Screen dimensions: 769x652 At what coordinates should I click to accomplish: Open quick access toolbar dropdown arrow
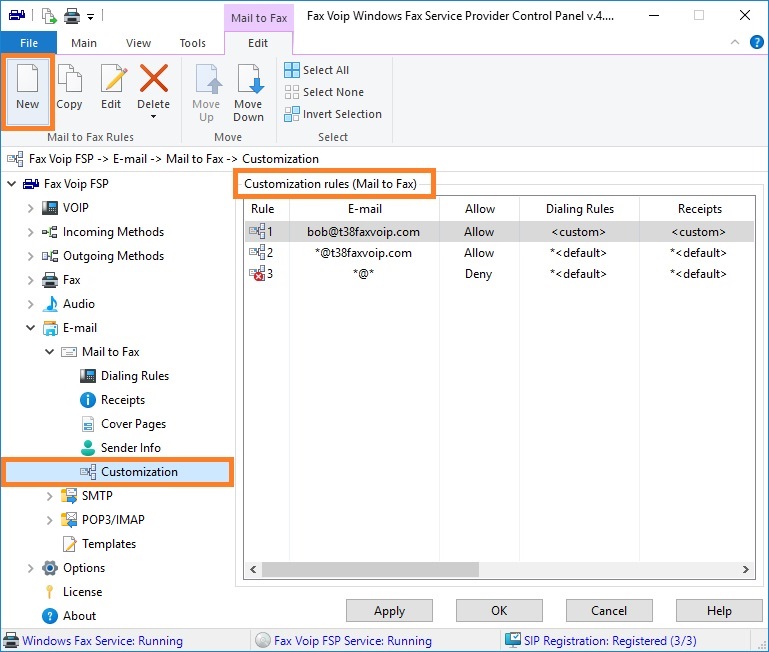[90, 17]
